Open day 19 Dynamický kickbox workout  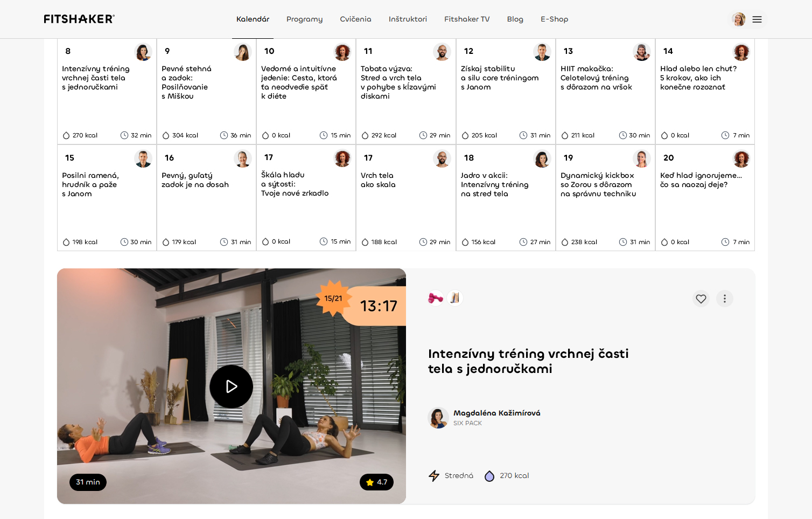click(x=605, y=198)
